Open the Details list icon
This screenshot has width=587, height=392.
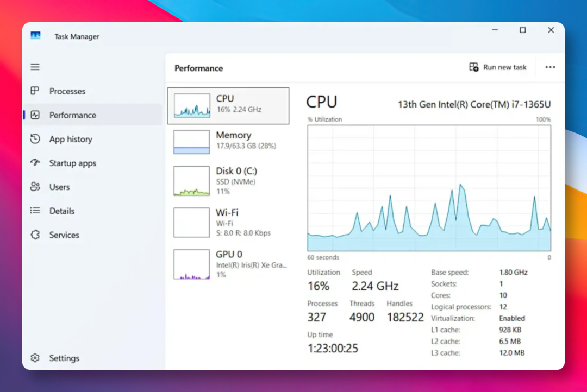35,211
